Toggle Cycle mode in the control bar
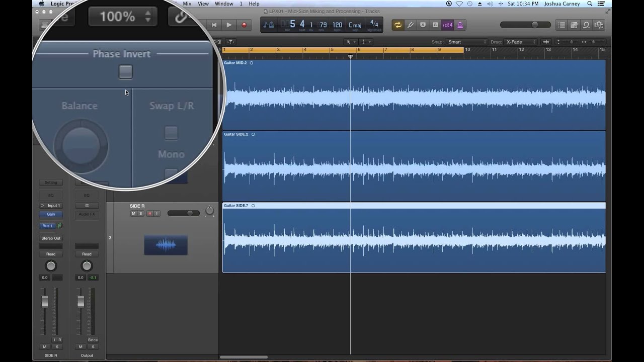 pyautogui.click(x=398, y=25)
